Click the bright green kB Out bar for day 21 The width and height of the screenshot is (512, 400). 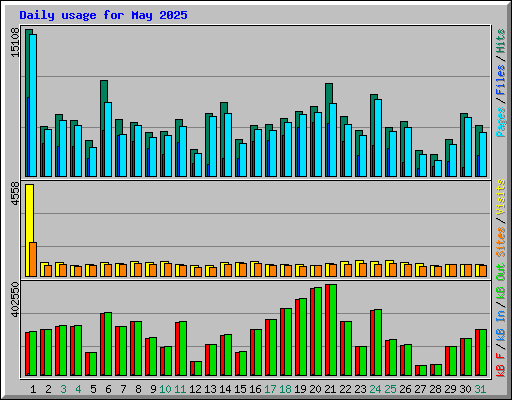[x=333, y=330]
